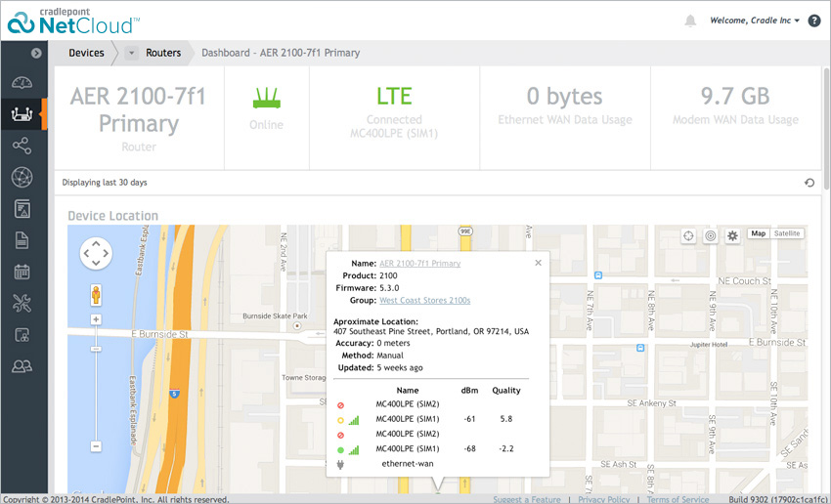Click 'Firmware: 5.3.0' text in popup
The image size is (831, 504).
[368, 288]
